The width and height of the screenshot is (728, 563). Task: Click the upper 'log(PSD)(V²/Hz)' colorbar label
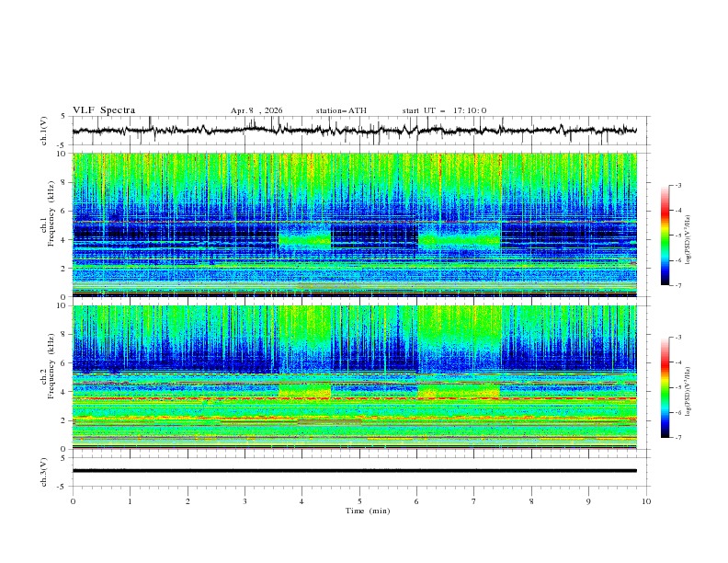[688, 240]
